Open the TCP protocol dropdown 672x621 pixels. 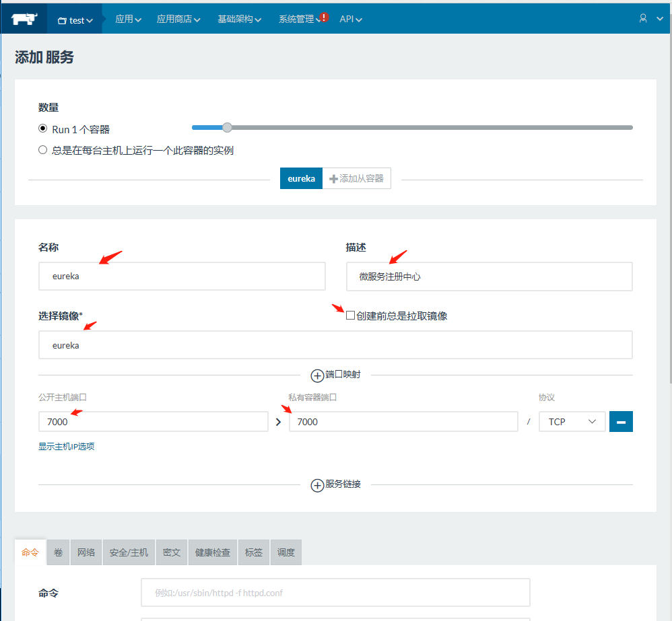572,422
